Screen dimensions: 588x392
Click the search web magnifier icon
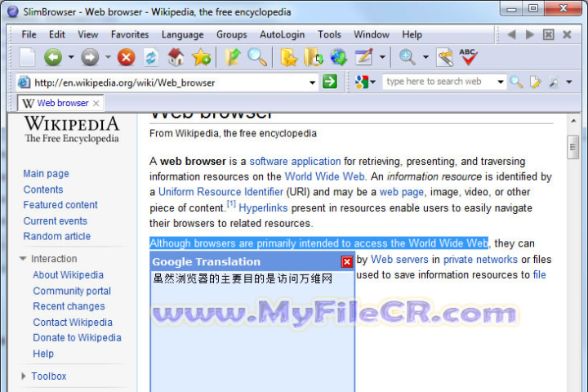click(x=516, y=82)
